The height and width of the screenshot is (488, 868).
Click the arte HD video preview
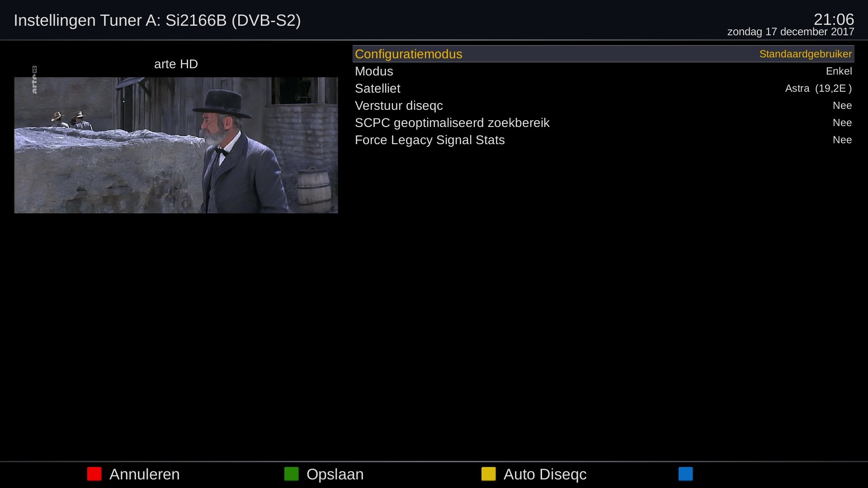tap(176, 145)
